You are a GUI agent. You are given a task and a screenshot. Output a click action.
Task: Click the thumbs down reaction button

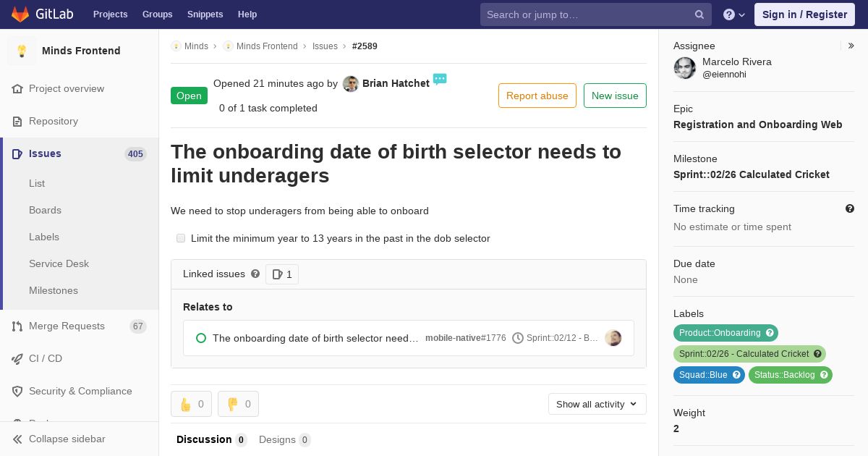coord(238,404)
